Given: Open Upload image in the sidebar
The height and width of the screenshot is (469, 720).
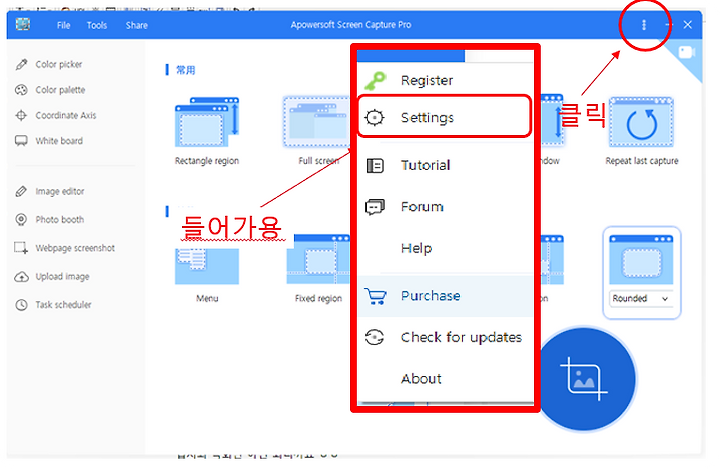Looking at the screenshot, I should (x=52, y=277).
